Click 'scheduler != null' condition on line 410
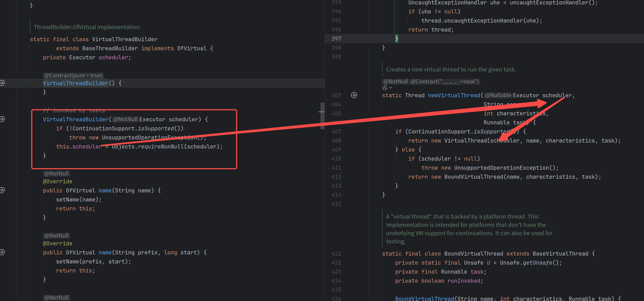 click(x=449, y=158)
